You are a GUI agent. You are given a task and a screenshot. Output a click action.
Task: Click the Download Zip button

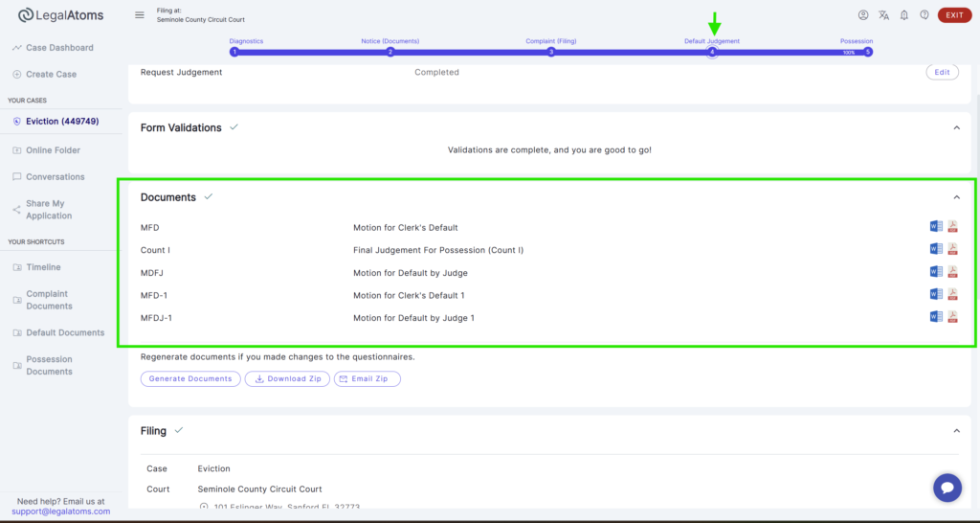(x=287, y=378)
